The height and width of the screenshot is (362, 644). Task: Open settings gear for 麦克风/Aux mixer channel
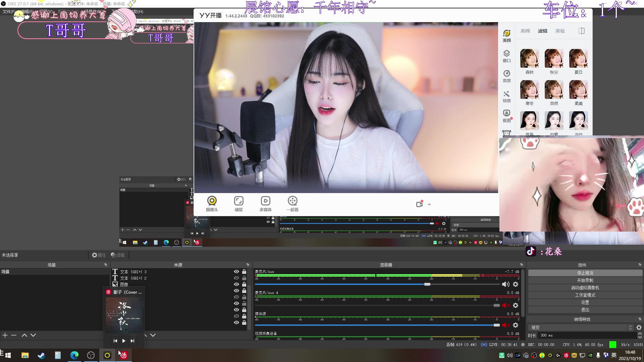pos(516,284)
